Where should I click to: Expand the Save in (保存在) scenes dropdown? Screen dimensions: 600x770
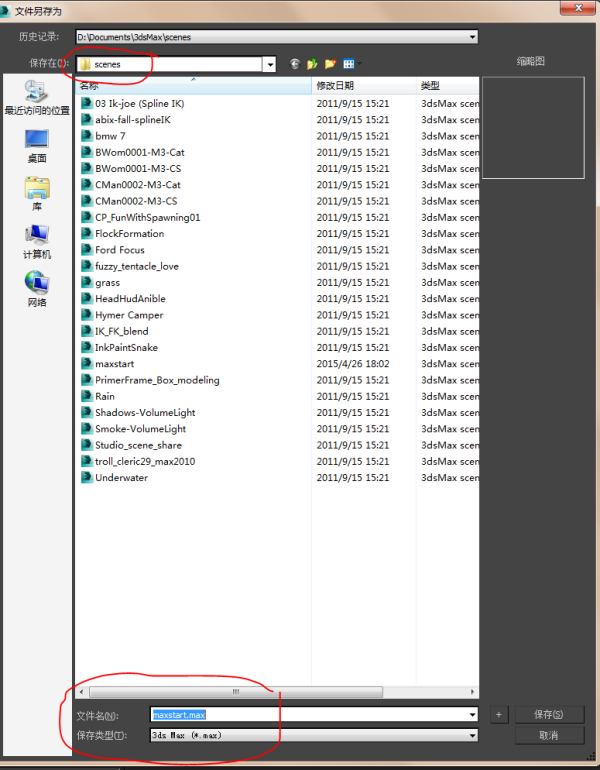tap(269, 64)
